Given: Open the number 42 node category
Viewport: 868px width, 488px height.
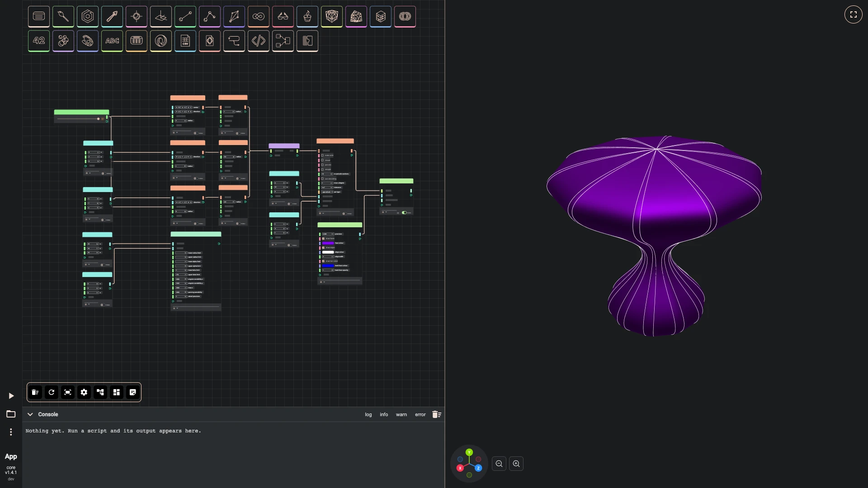Looking at the screenshot, I should (x=39, y=41).
